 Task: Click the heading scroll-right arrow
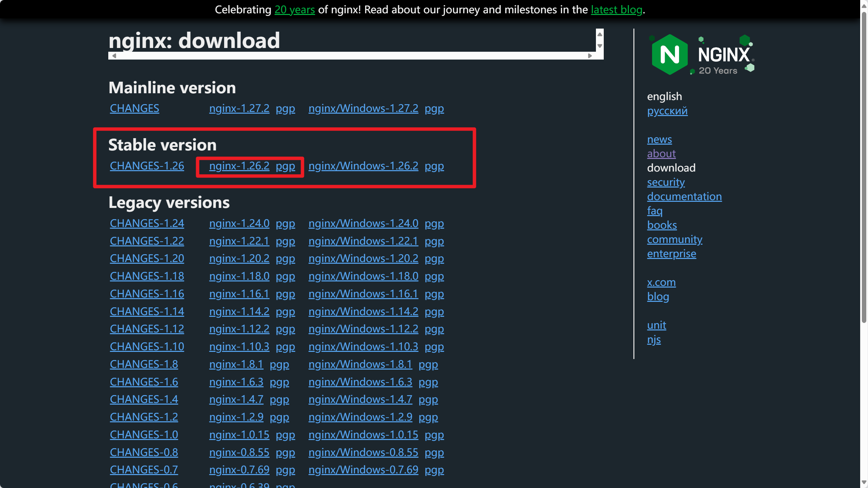point(590,56)
